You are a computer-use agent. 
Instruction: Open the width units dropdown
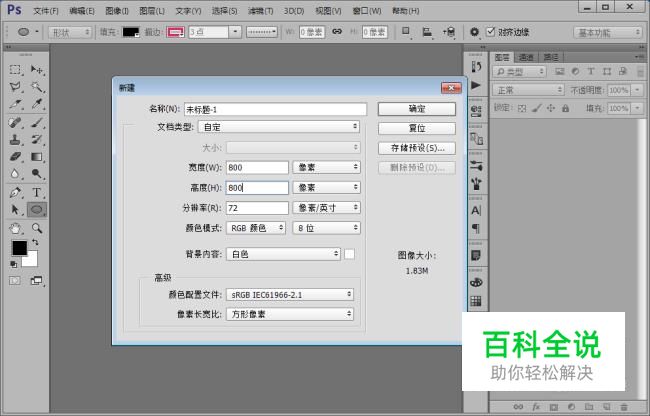tap(326, 167)
